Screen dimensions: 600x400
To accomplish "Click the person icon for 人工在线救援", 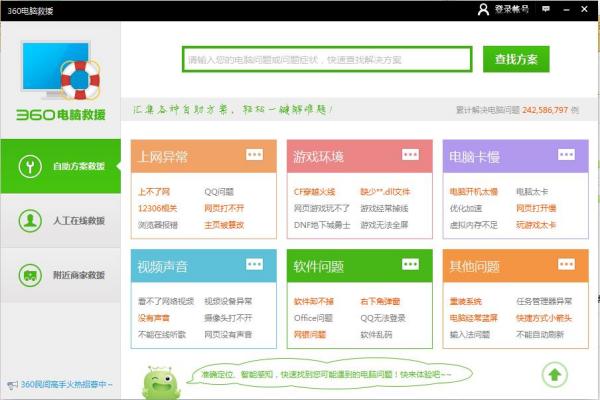I will click(x=30, y=220).
